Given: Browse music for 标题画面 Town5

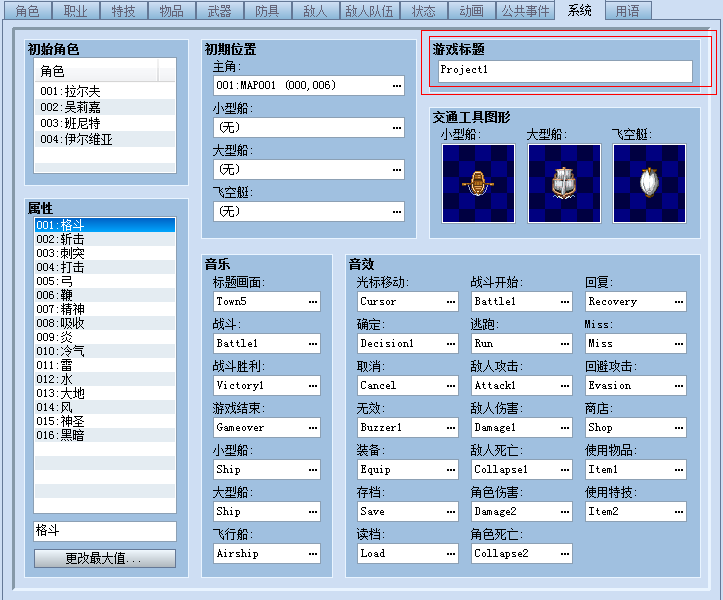Looking at the screenshot, I should tap(313, 302).
